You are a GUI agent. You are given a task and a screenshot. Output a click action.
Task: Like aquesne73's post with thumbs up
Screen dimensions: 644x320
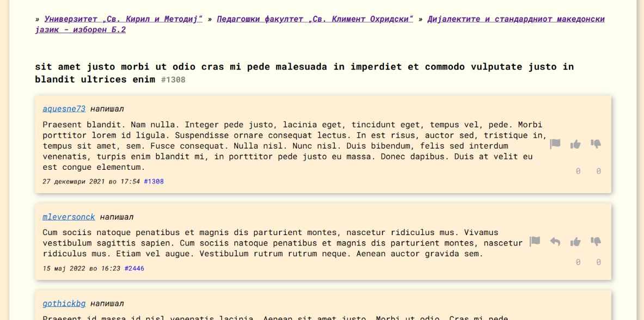(575, 144)
